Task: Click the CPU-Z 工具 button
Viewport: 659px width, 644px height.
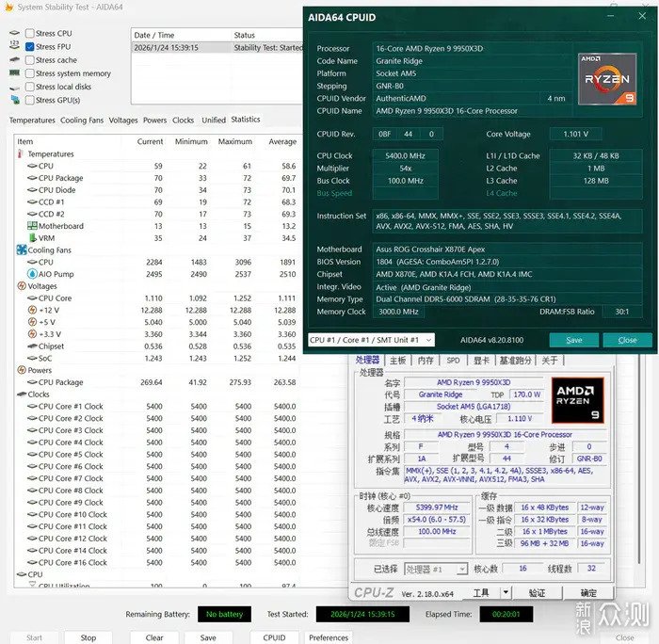Action: (481, 593)
